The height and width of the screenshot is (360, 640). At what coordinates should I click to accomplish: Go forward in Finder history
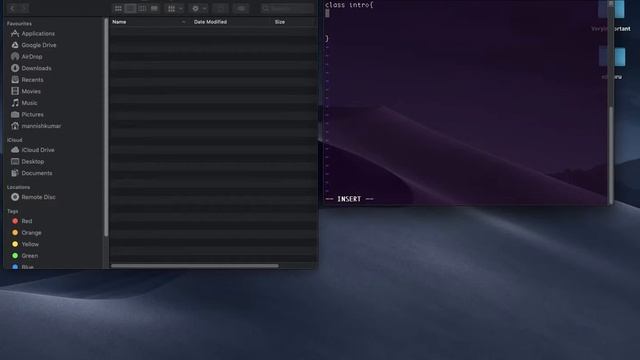pos(23,8)
